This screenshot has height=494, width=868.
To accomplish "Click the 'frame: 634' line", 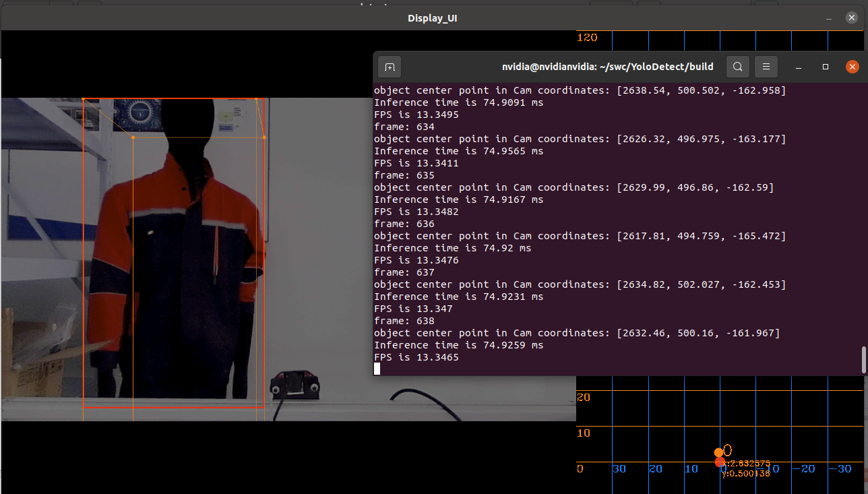I will (404, 127).
